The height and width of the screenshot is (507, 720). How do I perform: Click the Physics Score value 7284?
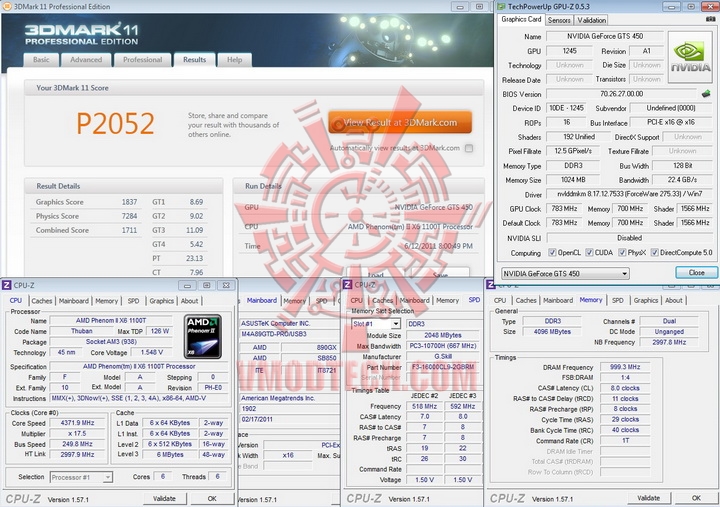tap(129, 216)
